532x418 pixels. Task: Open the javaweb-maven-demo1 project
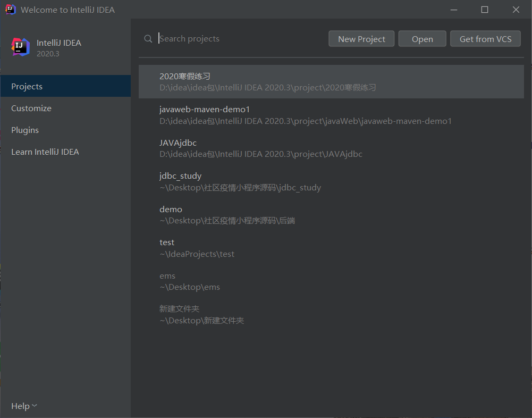click(331, 115)
